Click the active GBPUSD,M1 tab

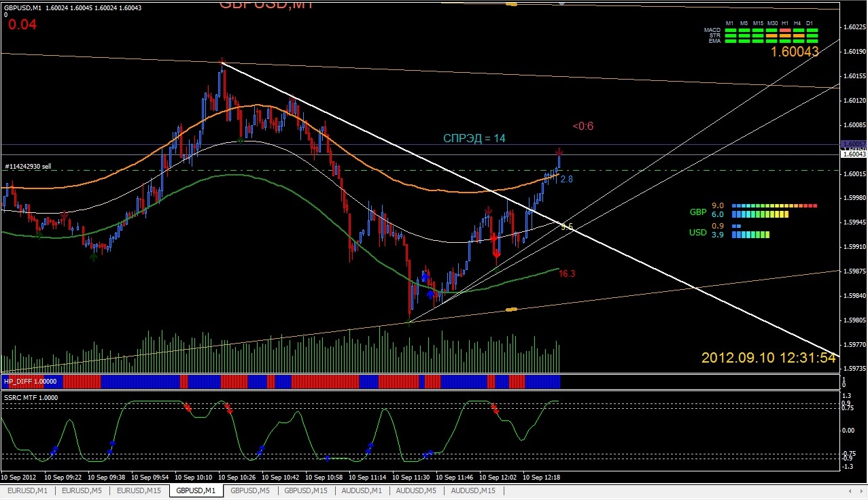pos(196,490)
